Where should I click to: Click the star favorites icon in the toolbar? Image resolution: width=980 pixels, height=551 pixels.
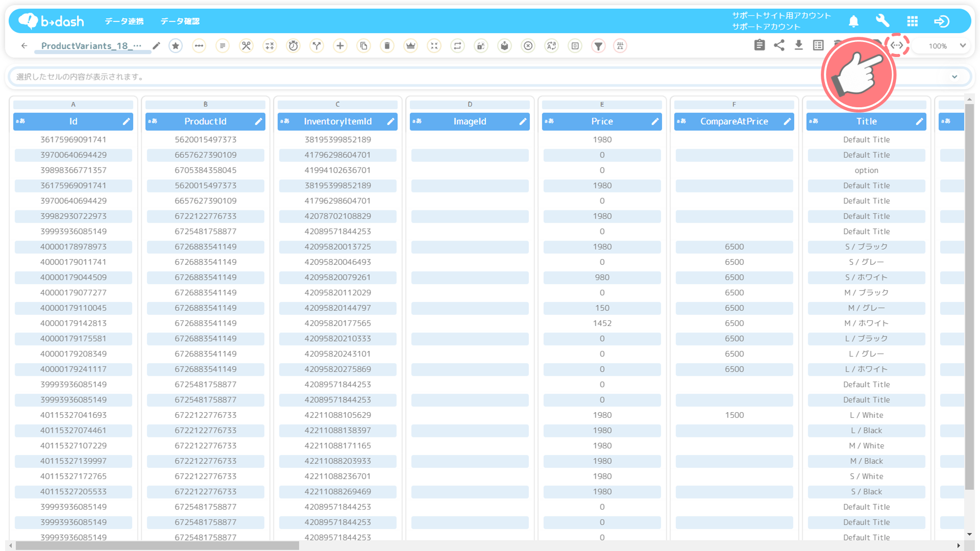click(x=176, y=46)
